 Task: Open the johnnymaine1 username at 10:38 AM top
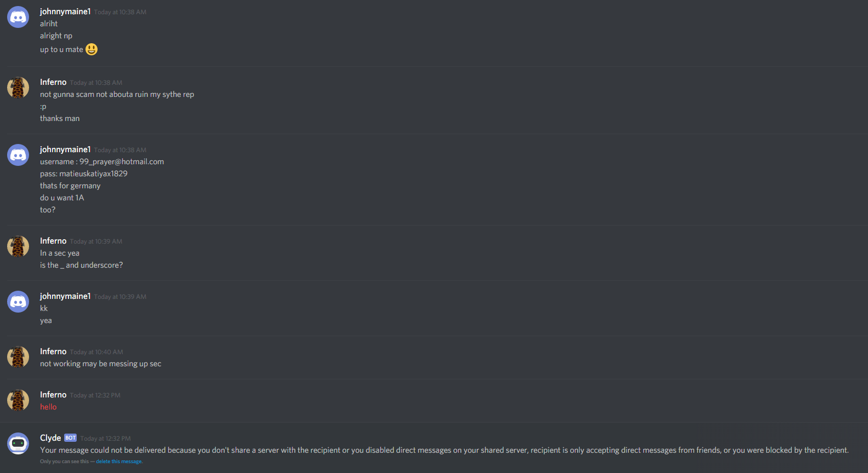[x=65, y=11]
